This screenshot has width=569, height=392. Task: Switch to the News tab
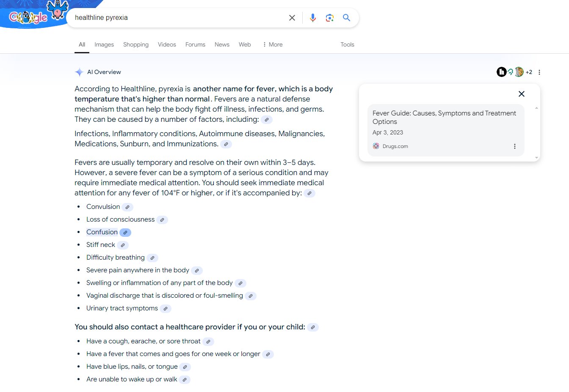(x=222, y=44)
